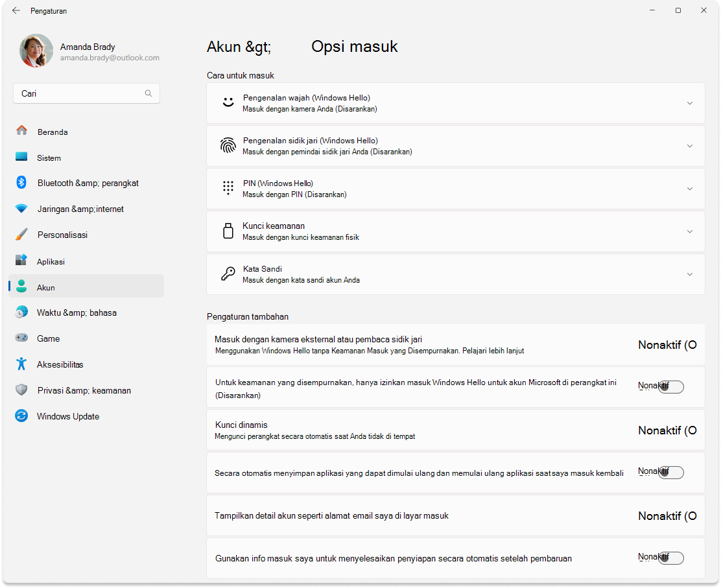
Task: Click the Beranda home icon
Action: [21, 130]
